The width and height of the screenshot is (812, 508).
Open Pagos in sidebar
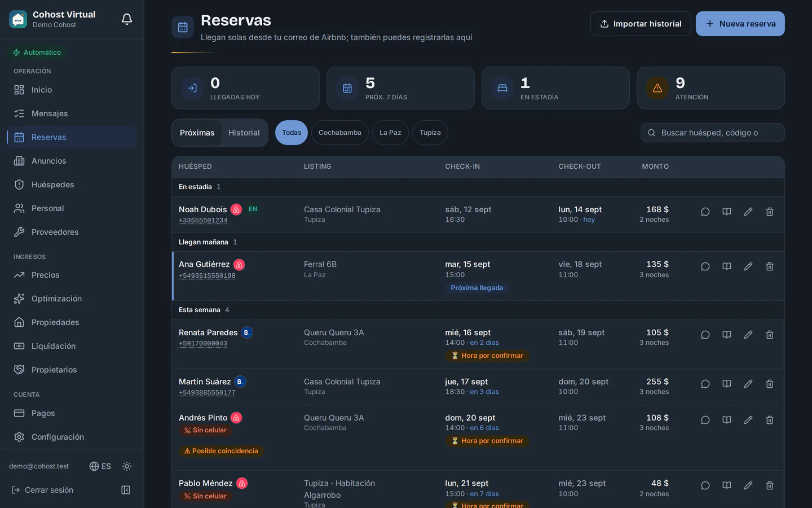click(x=72, y=413)
